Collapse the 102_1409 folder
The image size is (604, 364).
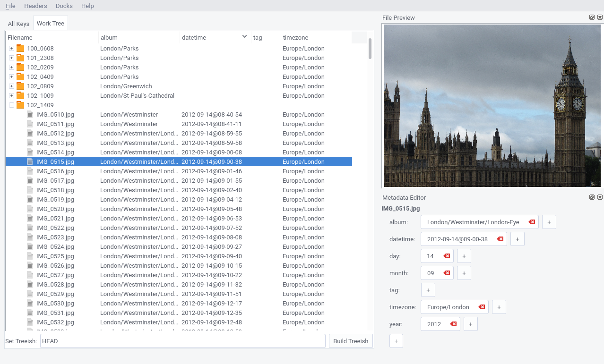tap(11, 105)
